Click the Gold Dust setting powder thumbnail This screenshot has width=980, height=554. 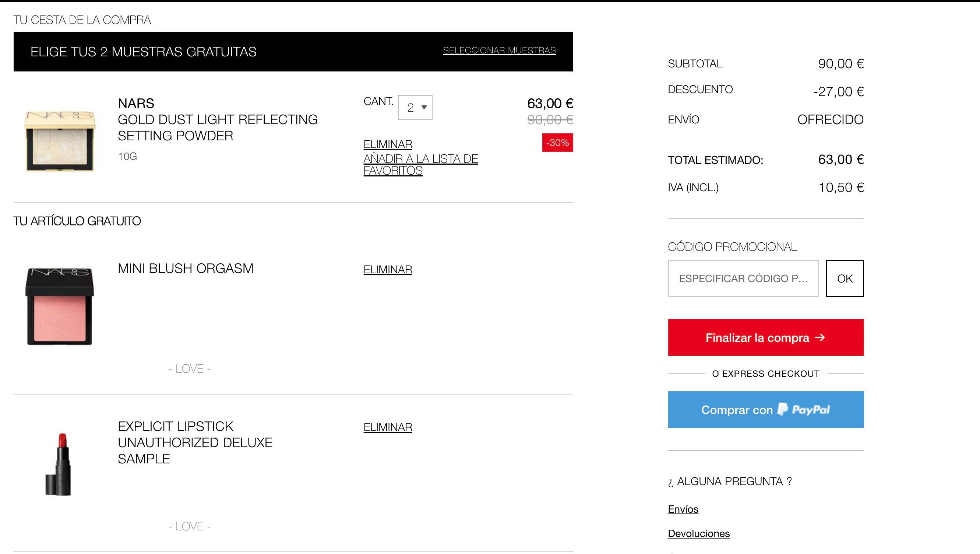coord(60,141)
